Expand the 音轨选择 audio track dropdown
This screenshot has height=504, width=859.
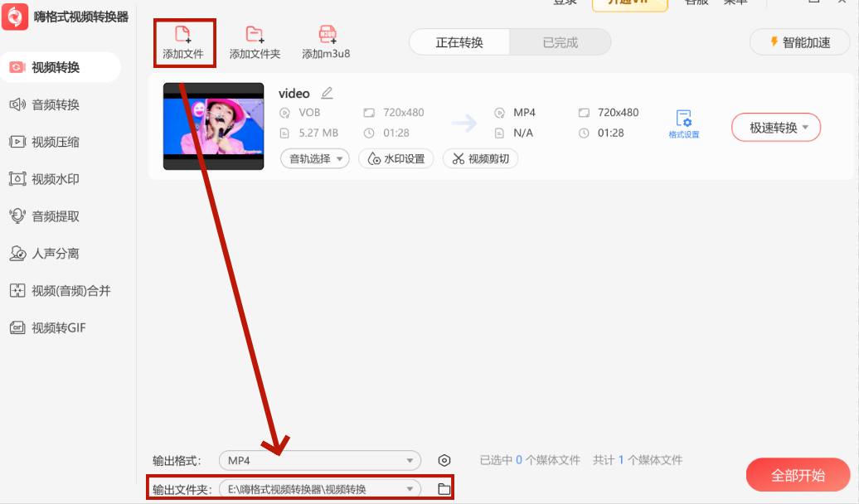point(314,158)
